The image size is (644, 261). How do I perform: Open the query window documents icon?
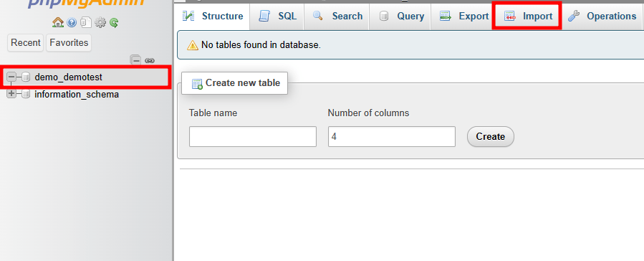[86, 22]
